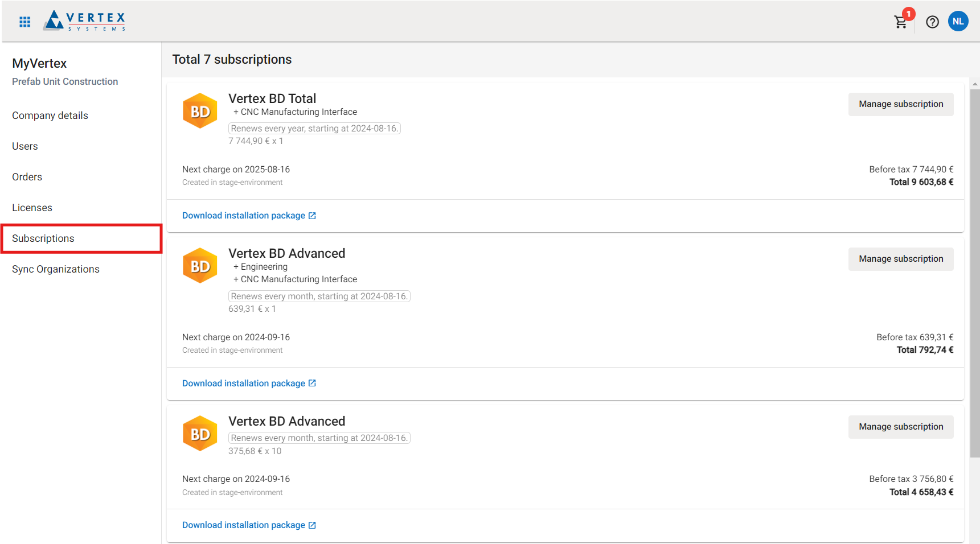Select Subscriptions in the sidebar
This screenshot has height=544, width=980.
[43, 238]
